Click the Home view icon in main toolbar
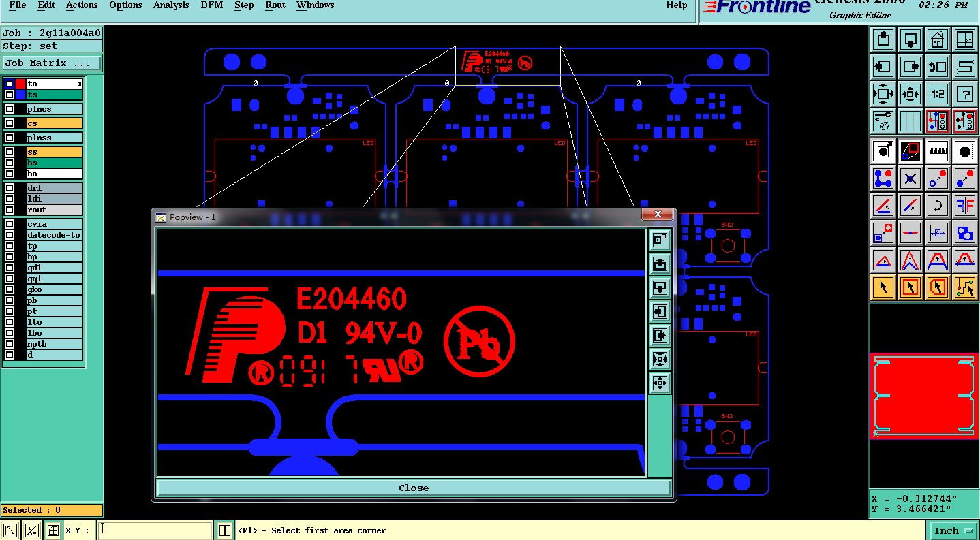 coord(938,39)
